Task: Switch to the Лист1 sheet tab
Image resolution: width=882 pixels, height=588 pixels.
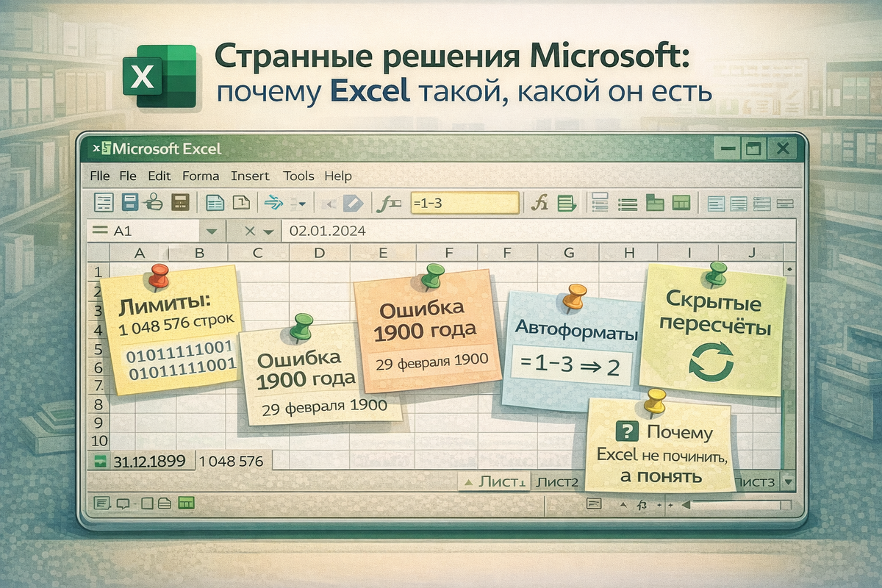Action: [493, 482]
